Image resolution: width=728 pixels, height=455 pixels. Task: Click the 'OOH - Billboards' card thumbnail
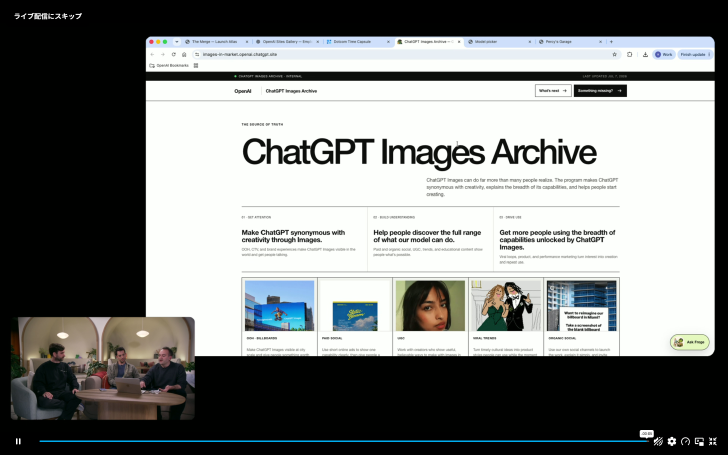[280, 306]
